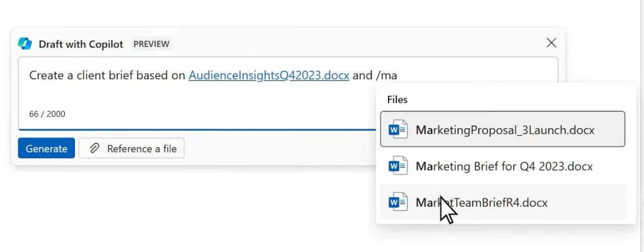644x252 pixels.
Task: Select MarketingProposal_3Launch.docx from the Files list
Action: pos(505,130)
